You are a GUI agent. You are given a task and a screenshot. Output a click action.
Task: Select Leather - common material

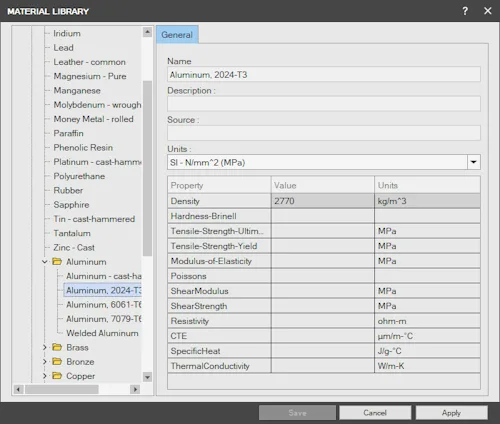[90, 62]
